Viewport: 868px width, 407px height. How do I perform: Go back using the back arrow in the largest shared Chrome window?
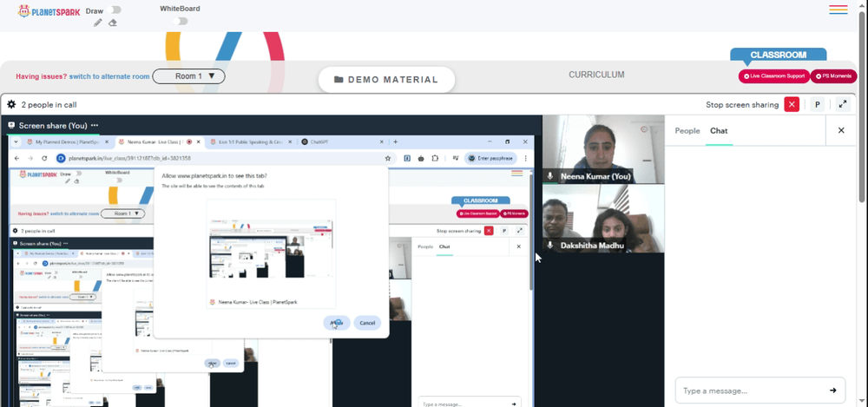pos(16,158)
